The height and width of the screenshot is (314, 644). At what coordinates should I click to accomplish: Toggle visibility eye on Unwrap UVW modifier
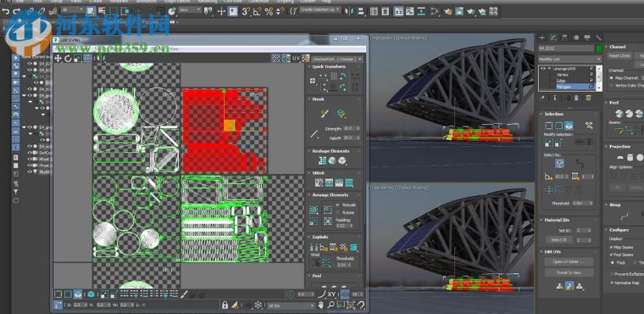(543, 69)
